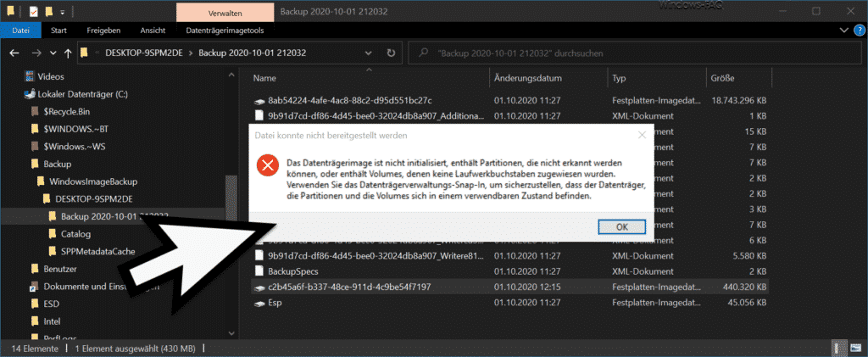The height and width of the screenshot is (357, 868).
Task: Open the $Recycle.Bin tree folder
Action: [x=66, y=111]
